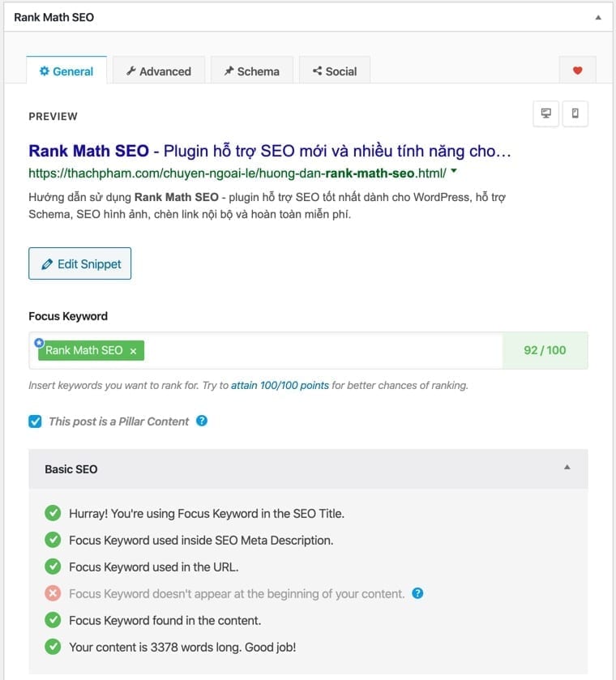Viewport: 616px width, 680px height.
Task: Click the red heart icon tab
Action: tap(577, 71)
